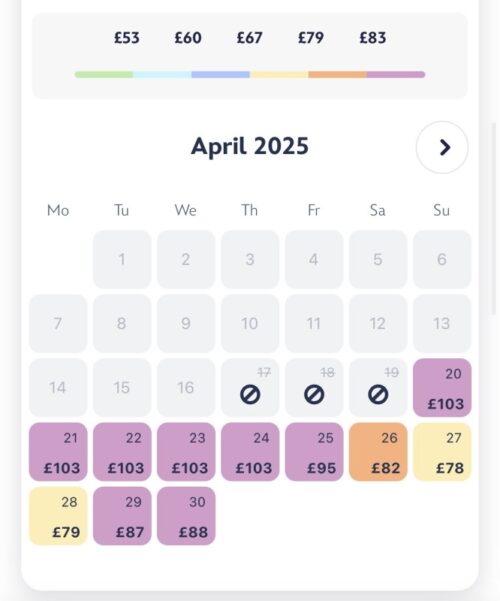
Task: Go to next month with chevron arrow
Action: (x=442, y=147)
